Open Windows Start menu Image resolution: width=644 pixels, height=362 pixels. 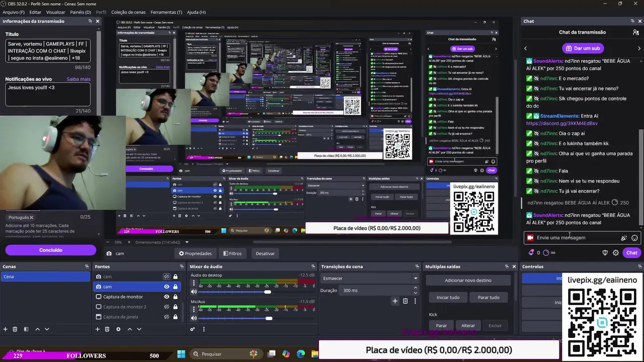point(181,354)
